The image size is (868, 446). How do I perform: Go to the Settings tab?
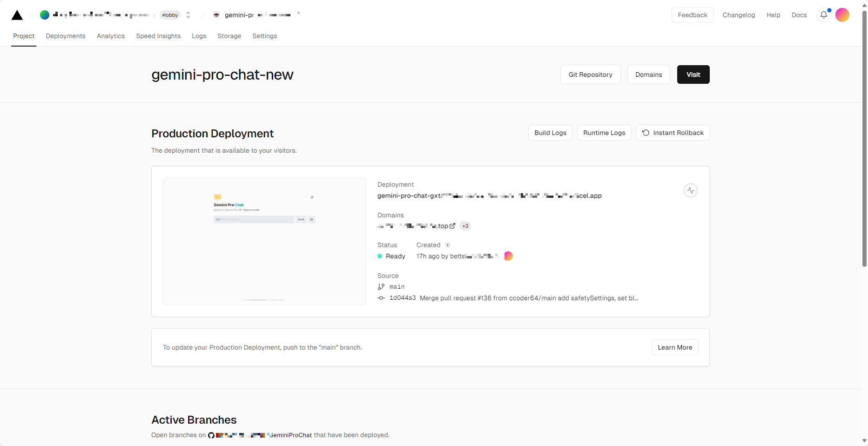264,36
